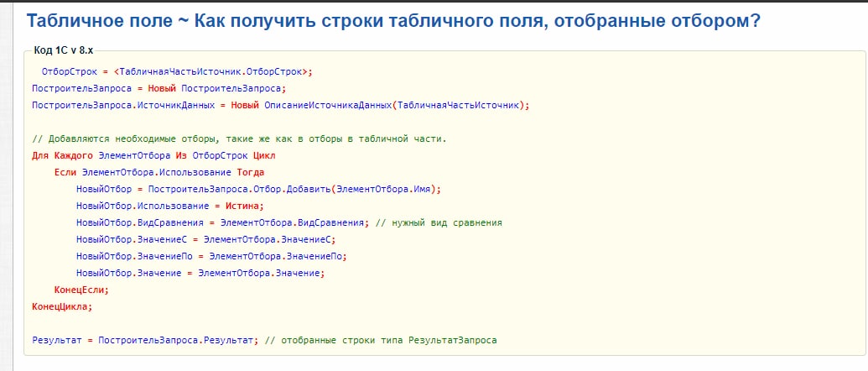Click the heading 'Табличное поле ~ Как получить строки'
The image size is (868, 371).
(x=393, y=22)
